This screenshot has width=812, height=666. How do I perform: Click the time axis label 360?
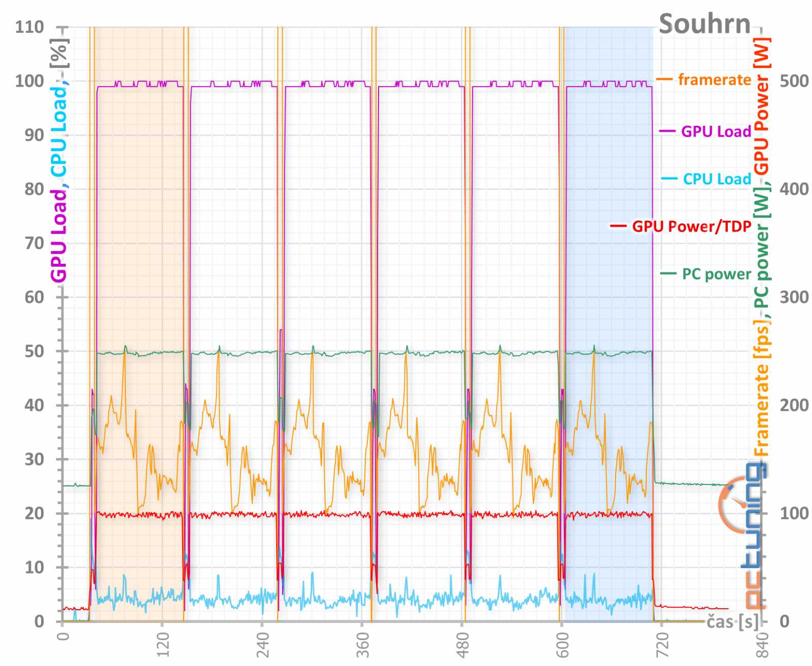(362, 644)
